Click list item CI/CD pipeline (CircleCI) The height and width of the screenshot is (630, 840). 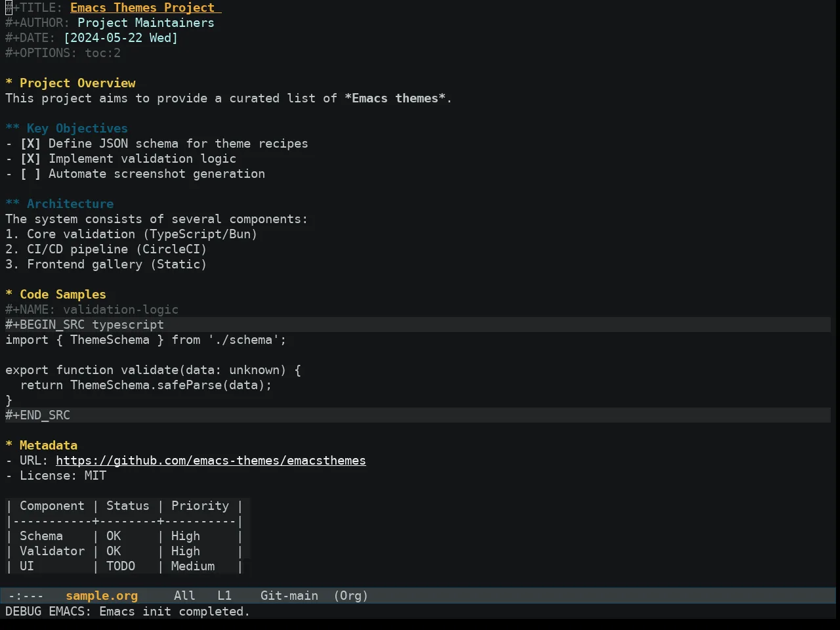[x=106, y=249]
